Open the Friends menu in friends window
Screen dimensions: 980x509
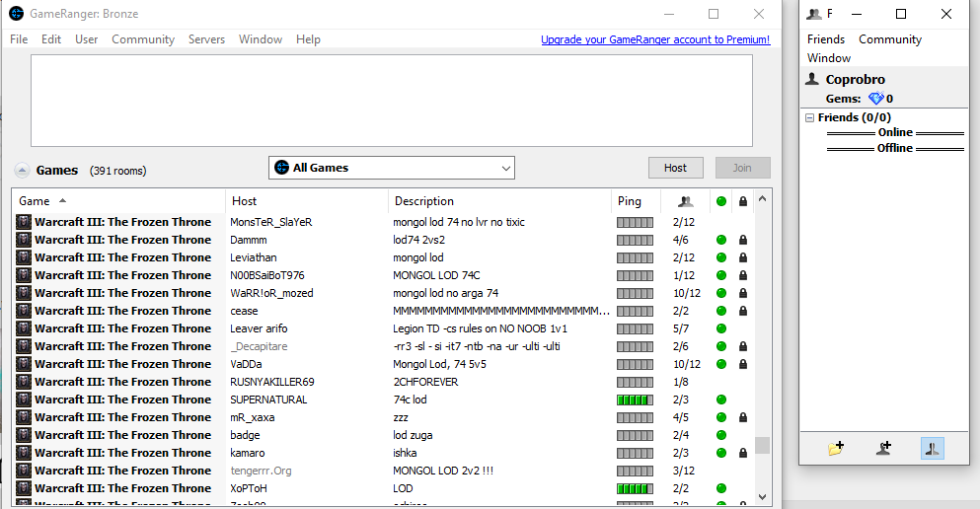826,39
